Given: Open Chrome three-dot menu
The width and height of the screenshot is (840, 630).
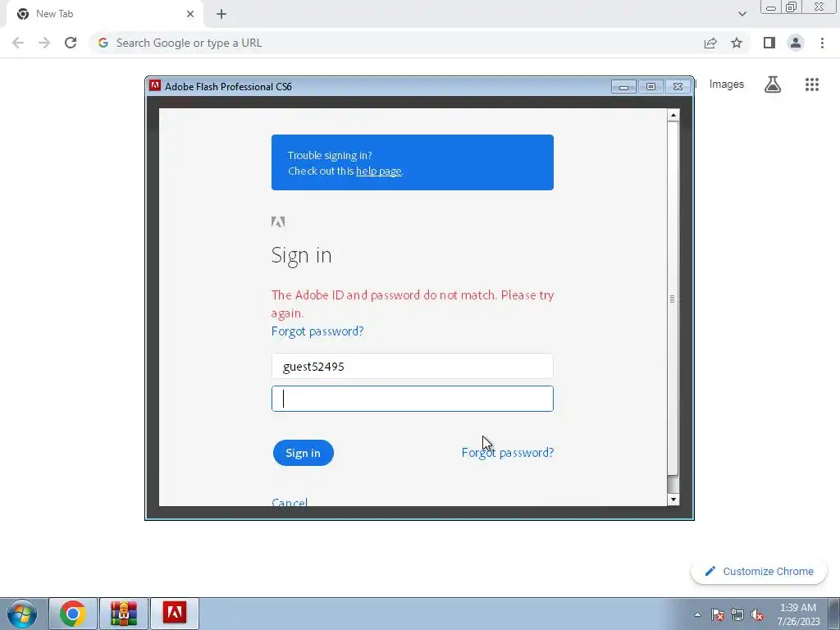Looking at the screenshot, I should click(x=822, y=43).
